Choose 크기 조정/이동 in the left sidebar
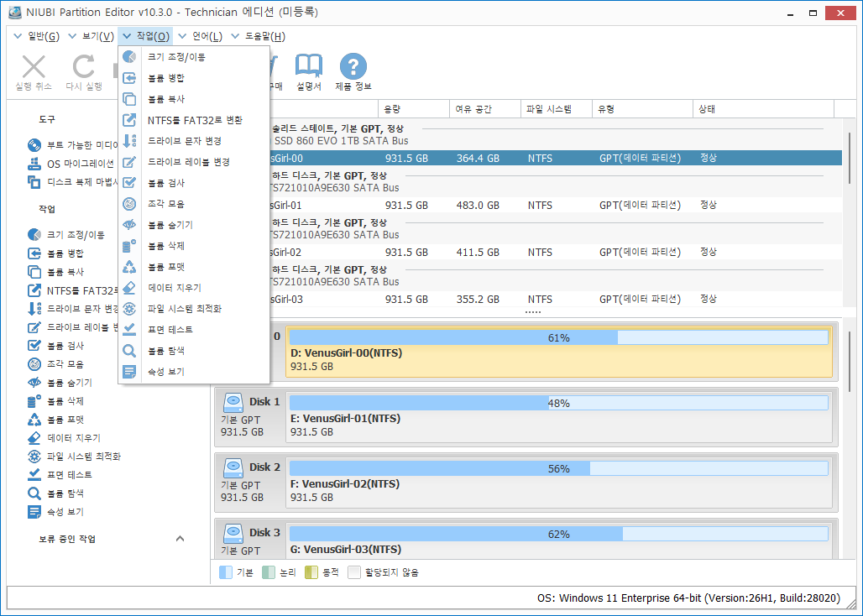Screen dimensions: 863x616 [x=66, y=235]
